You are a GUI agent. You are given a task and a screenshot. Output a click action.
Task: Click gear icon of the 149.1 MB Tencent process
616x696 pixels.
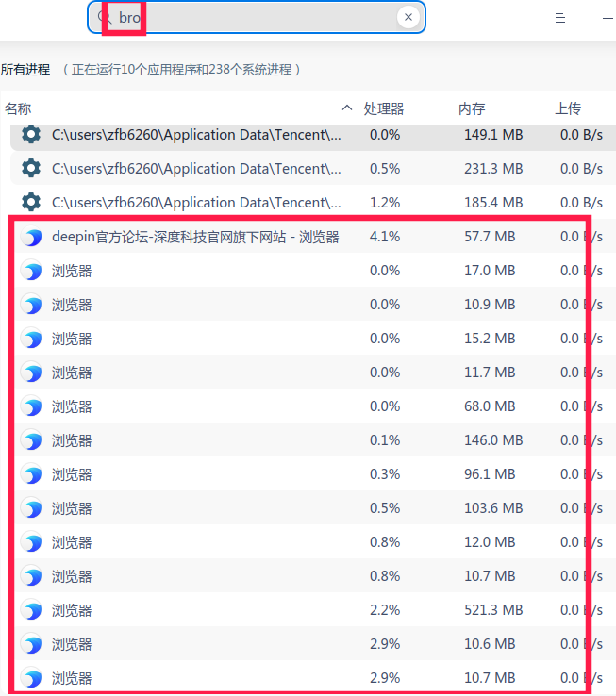point(31,135)
